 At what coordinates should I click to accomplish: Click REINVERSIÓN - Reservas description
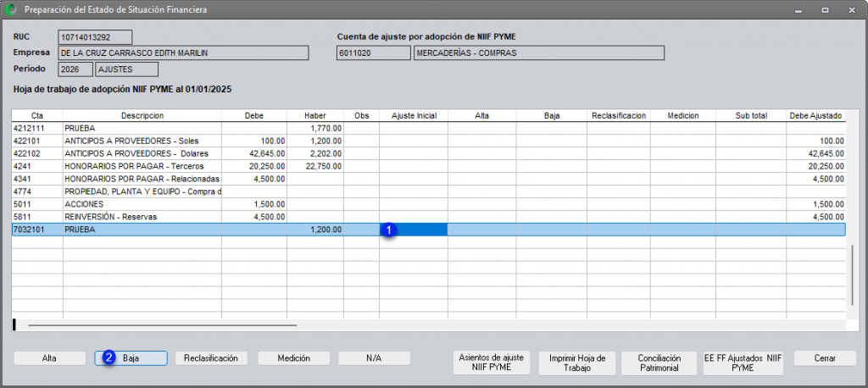point(142,216)
